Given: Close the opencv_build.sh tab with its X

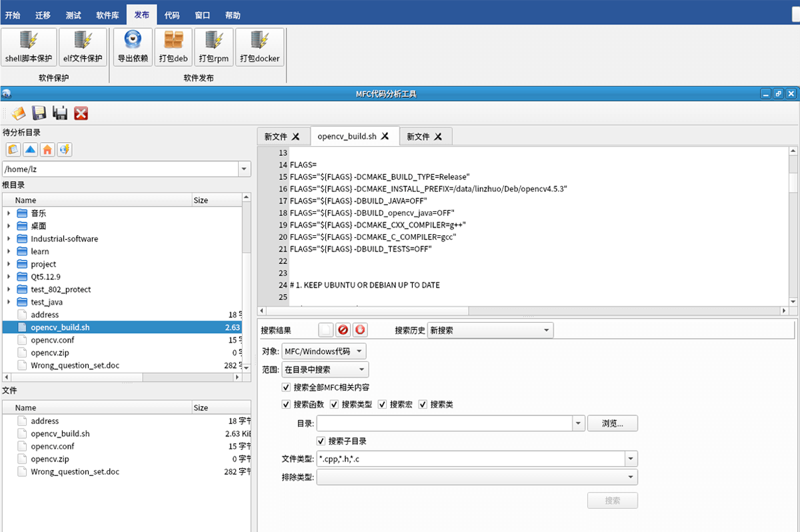Looking at the screenshot, I should pos(385,136).
